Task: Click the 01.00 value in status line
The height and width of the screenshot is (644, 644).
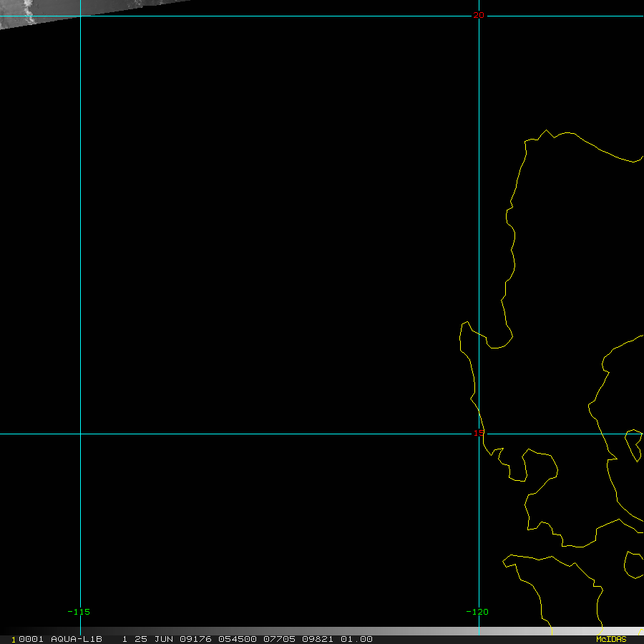Action: [356, 639]
